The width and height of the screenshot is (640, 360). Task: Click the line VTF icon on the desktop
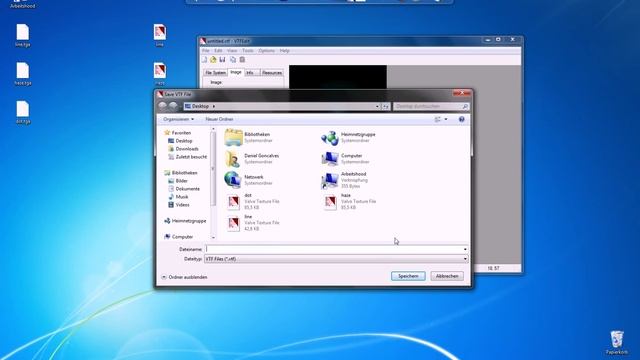(x=160, y=36)
